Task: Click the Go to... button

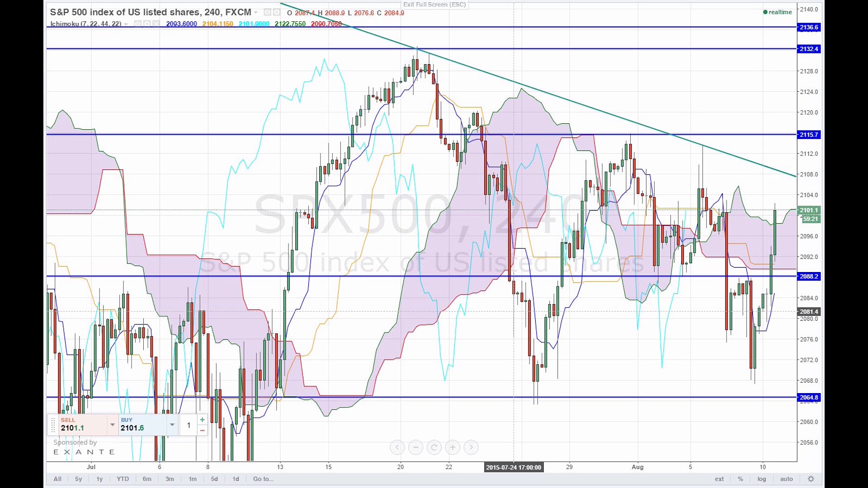Action: coord(263,479)
